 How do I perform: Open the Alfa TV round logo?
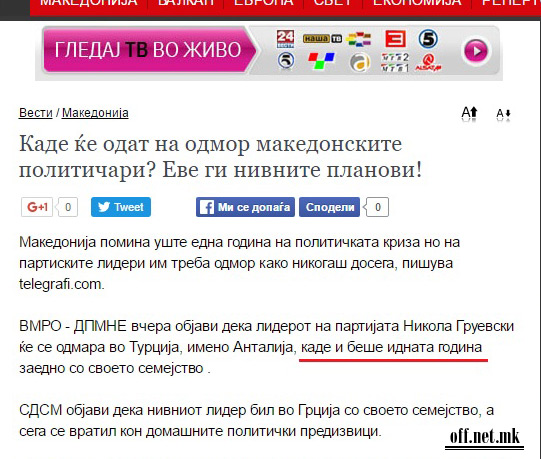pyautogui.click(x=360, y=63)
